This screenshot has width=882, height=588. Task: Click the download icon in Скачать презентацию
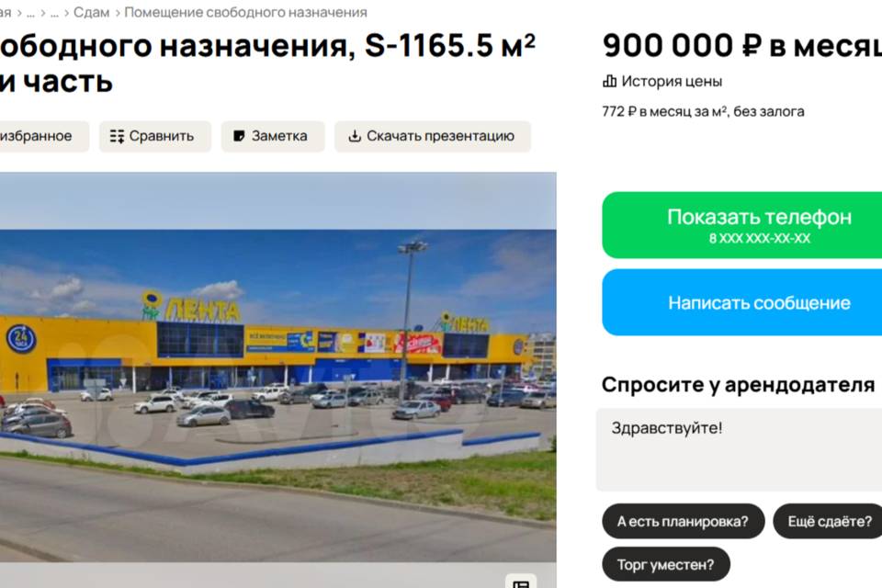pyautogui.click(x=355, y=136)
